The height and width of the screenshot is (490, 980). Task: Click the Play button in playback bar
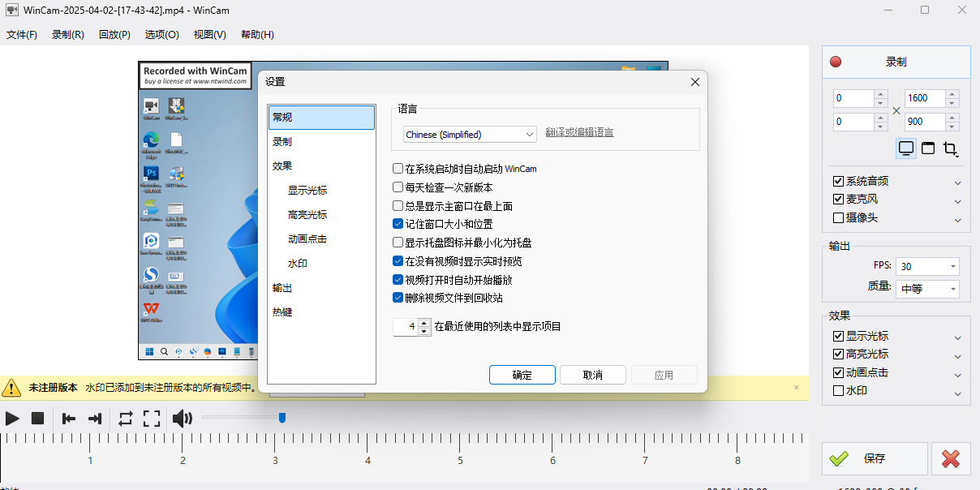coord(12,419)
